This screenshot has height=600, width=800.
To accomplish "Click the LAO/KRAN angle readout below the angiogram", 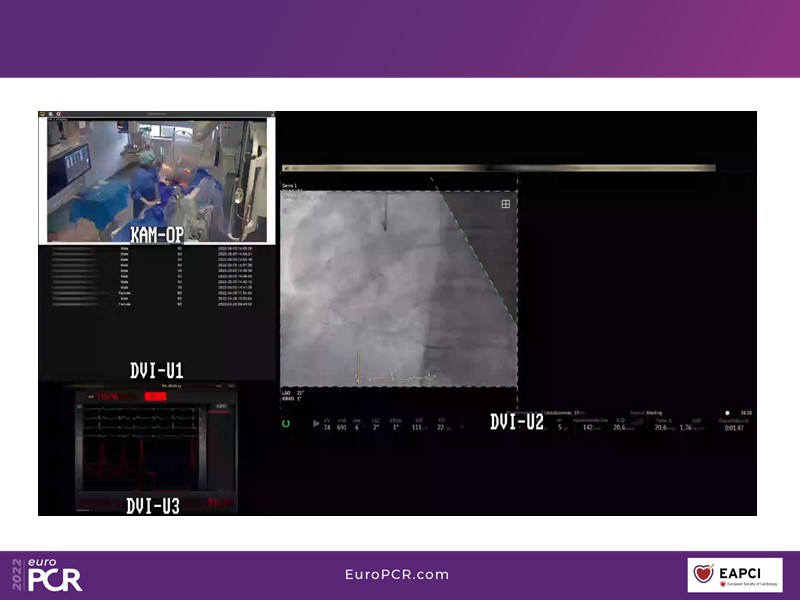I will coord(296,396).
